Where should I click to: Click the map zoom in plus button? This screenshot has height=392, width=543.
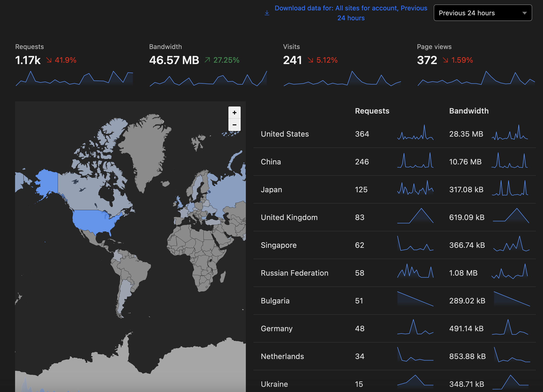tap(234, 113)
